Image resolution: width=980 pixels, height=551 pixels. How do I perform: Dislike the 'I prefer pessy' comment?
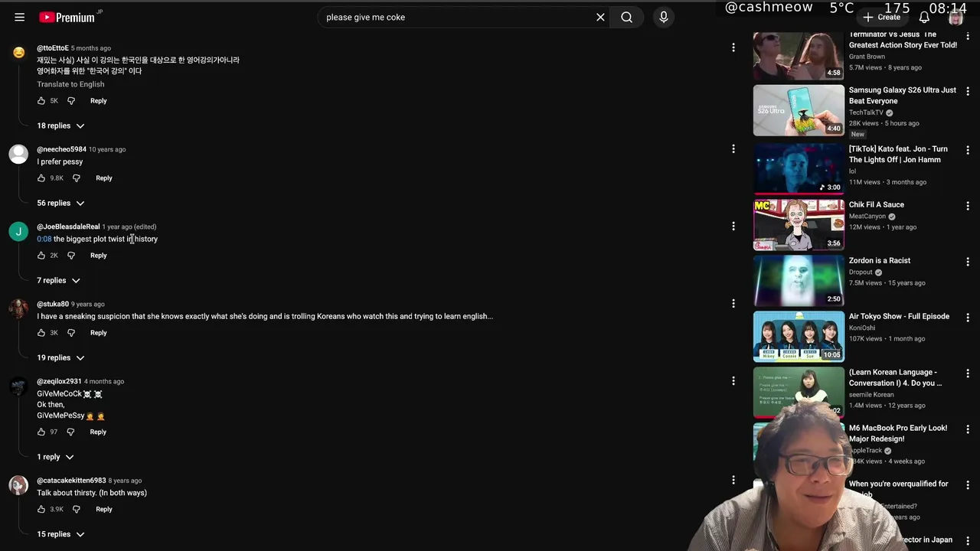[x=77, y=178]
